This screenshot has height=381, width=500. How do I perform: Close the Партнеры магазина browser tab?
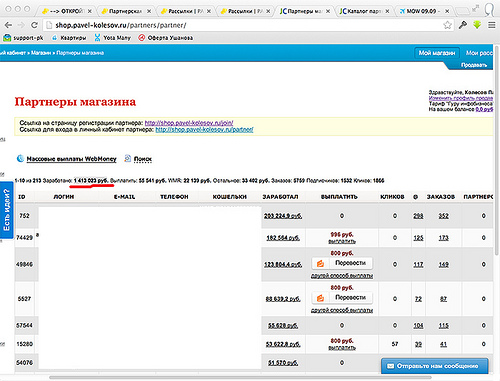point(328,11)
